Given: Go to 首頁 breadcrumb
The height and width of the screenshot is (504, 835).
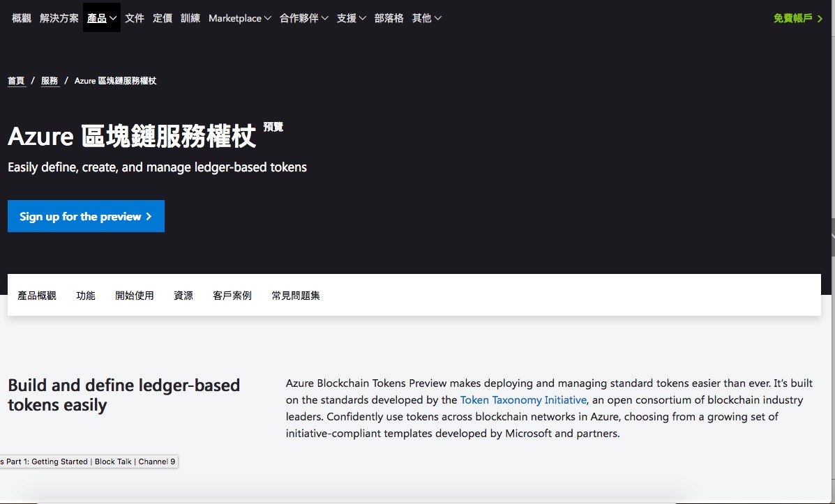Looking at the screenshot, I should tap(17, 81).
